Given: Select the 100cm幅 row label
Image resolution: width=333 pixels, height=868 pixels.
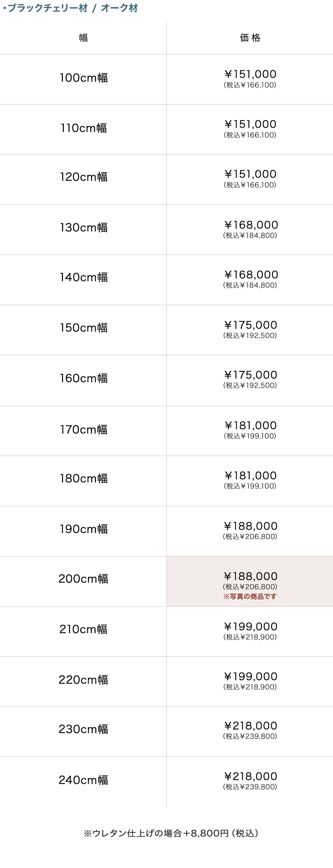Looking at the screenshot, I should click(x=84, y=78).
